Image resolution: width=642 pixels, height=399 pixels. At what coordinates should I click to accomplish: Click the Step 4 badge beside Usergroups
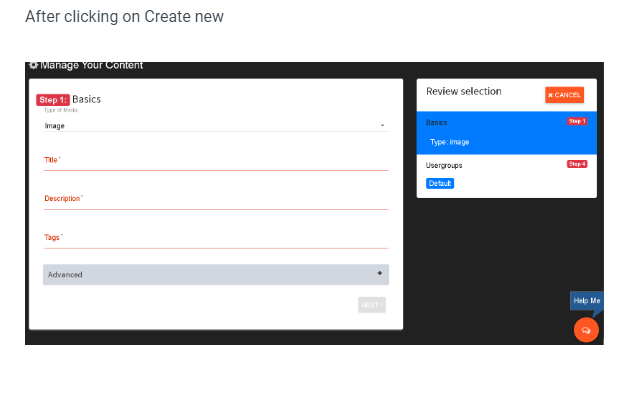point(577,164)
